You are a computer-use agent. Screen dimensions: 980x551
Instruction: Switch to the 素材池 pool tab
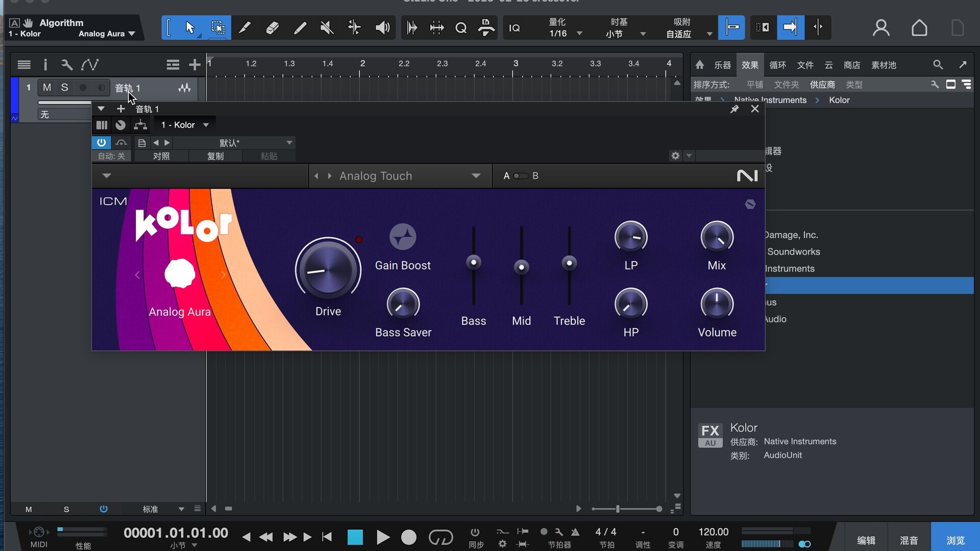[884, 65]
